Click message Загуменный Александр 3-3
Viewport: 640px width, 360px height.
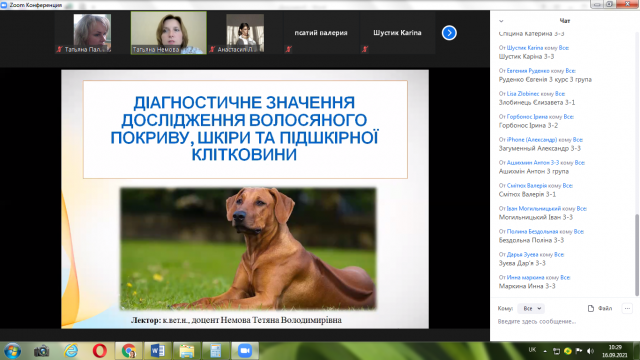[540, 149]
